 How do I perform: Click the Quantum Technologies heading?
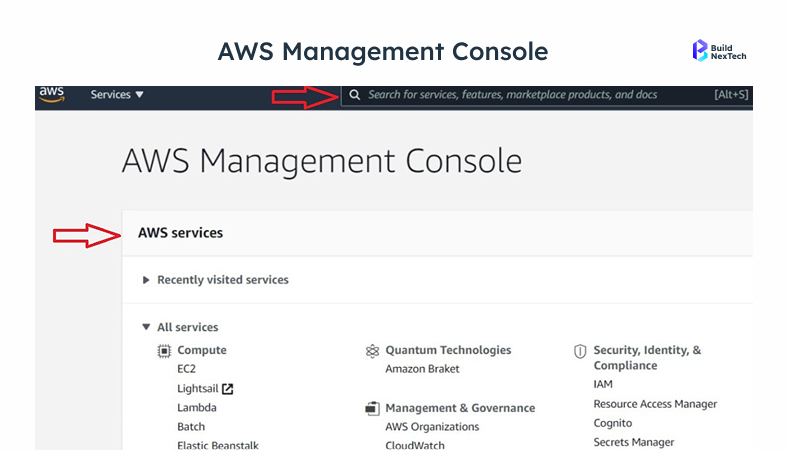coord(448,350)
